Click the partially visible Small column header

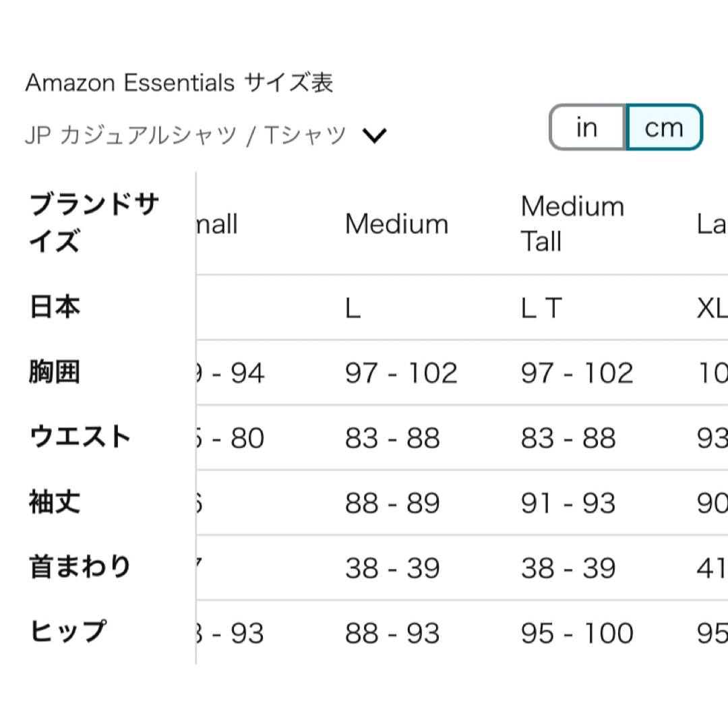point(217,224)
